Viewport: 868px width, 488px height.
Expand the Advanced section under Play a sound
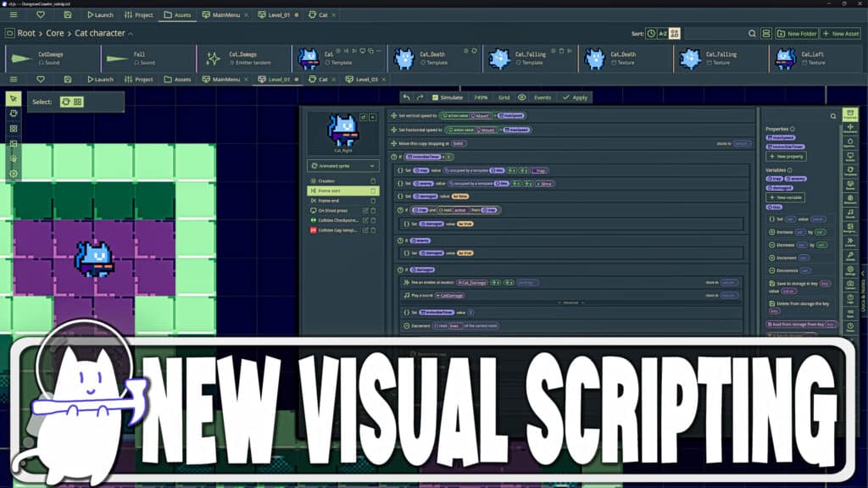tap(570, 302)
